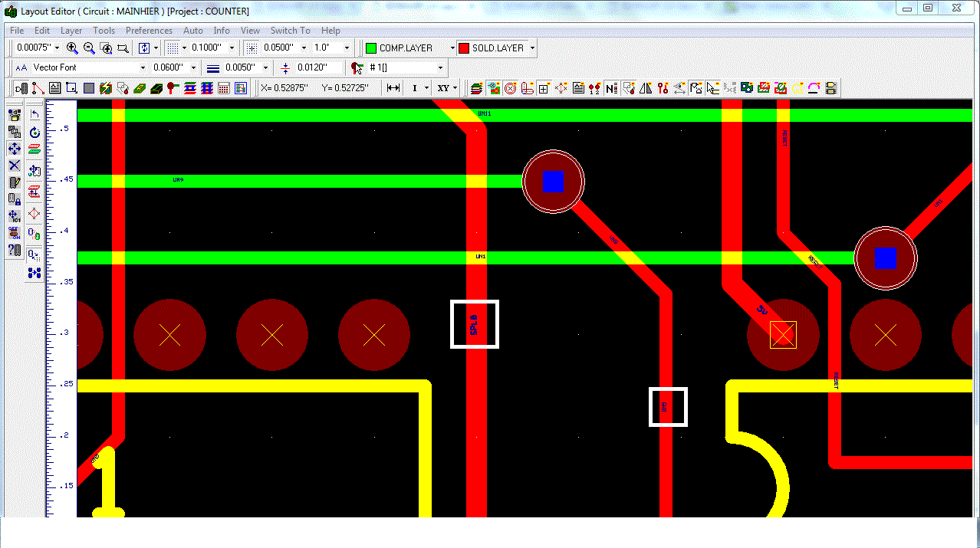The image size is (980, 548).
Task: Toggle the snap grid icon
Action: pos(251,48)
